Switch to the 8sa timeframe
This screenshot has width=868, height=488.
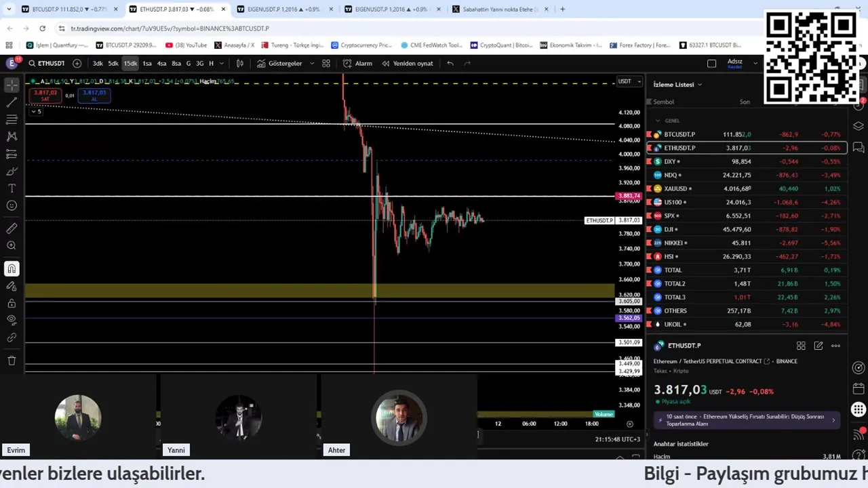pyautogui.click(x=176, y=63)
